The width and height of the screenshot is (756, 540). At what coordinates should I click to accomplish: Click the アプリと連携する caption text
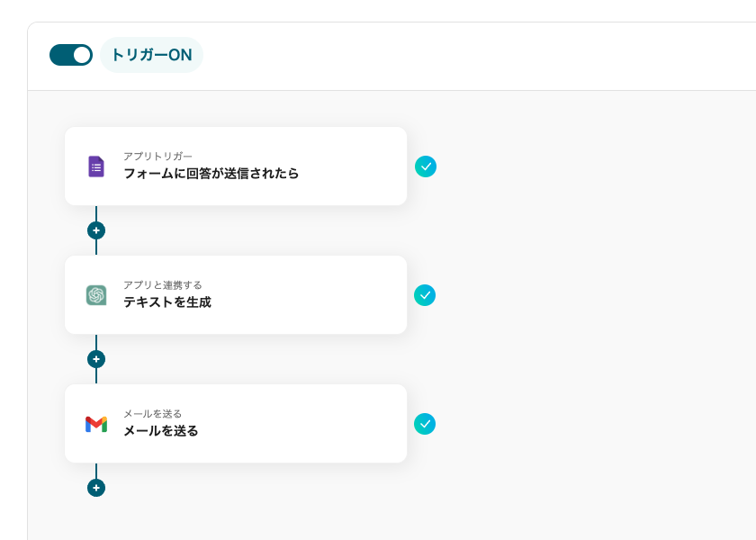tap(163, 285)
